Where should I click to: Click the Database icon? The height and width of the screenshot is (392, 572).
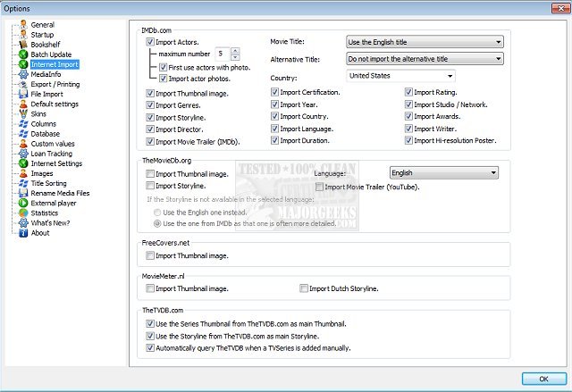23,134
